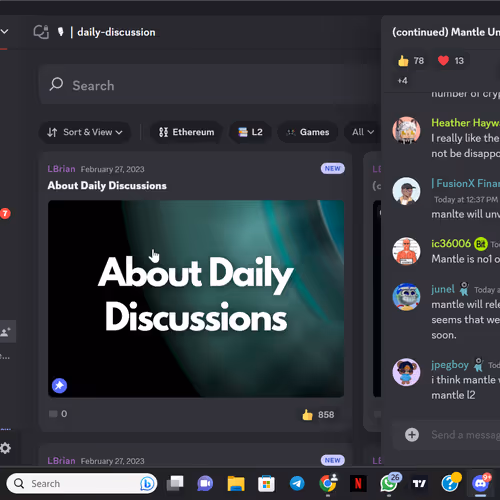This screenshot has height=500, width=500.
Task: Filter posts by Games tag
Action: point(308,132)
